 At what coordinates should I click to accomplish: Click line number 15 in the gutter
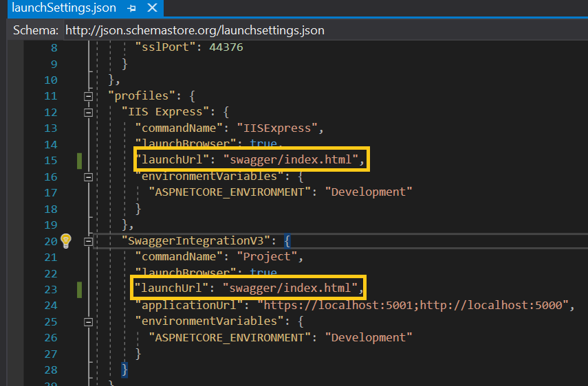pos(51,161)
